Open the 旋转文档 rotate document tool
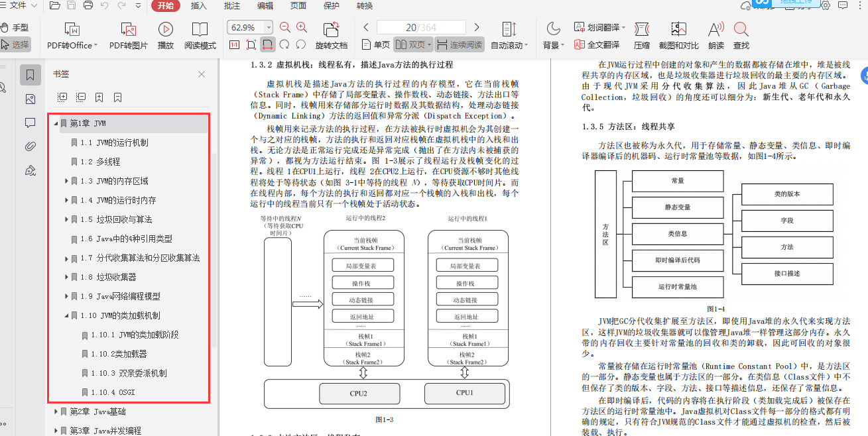The width and height of the screenshot is (868, 436). [332, 36]
